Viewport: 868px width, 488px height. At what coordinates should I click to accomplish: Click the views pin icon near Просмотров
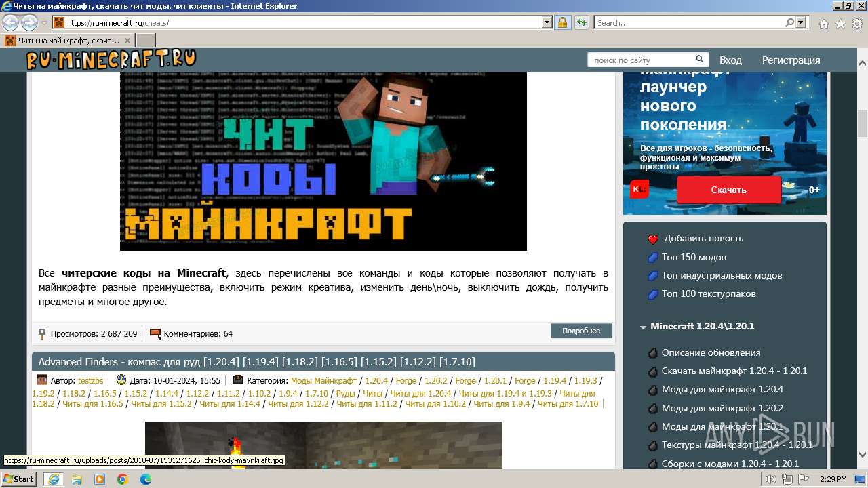click(42, 333)
